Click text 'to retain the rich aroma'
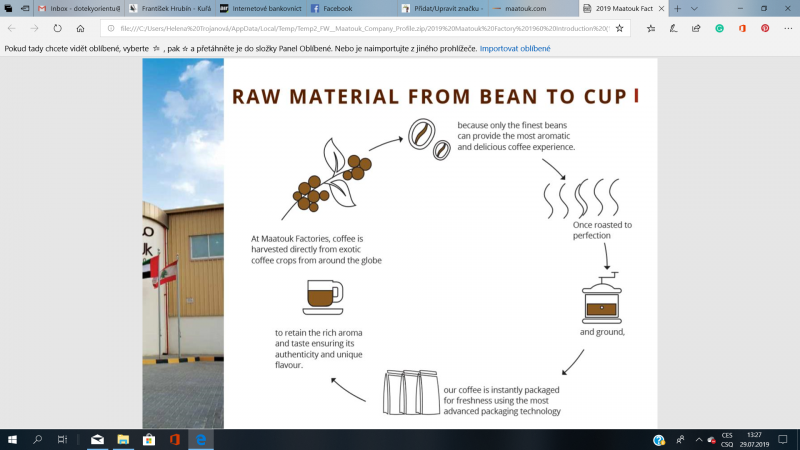 coord(319,333)
